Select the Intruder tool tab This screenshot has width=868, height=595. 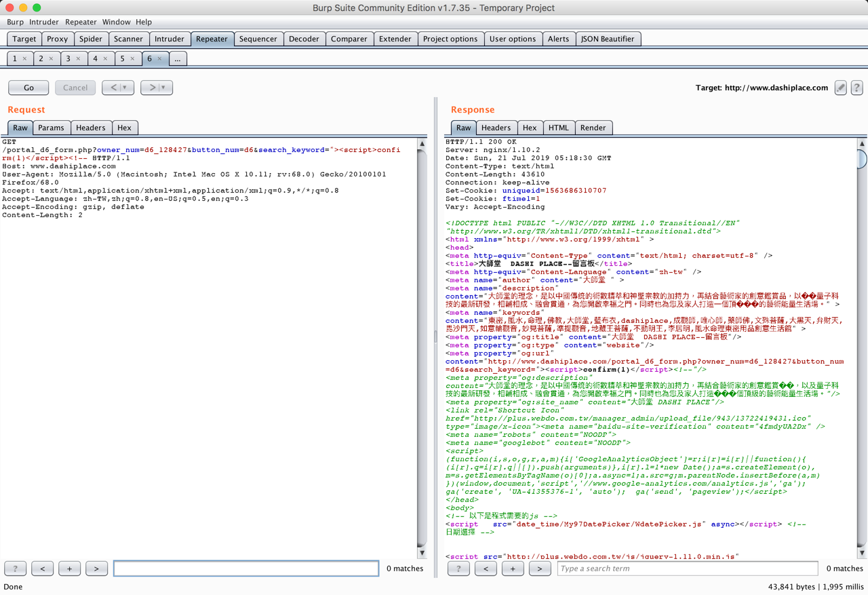click(170, 39)
